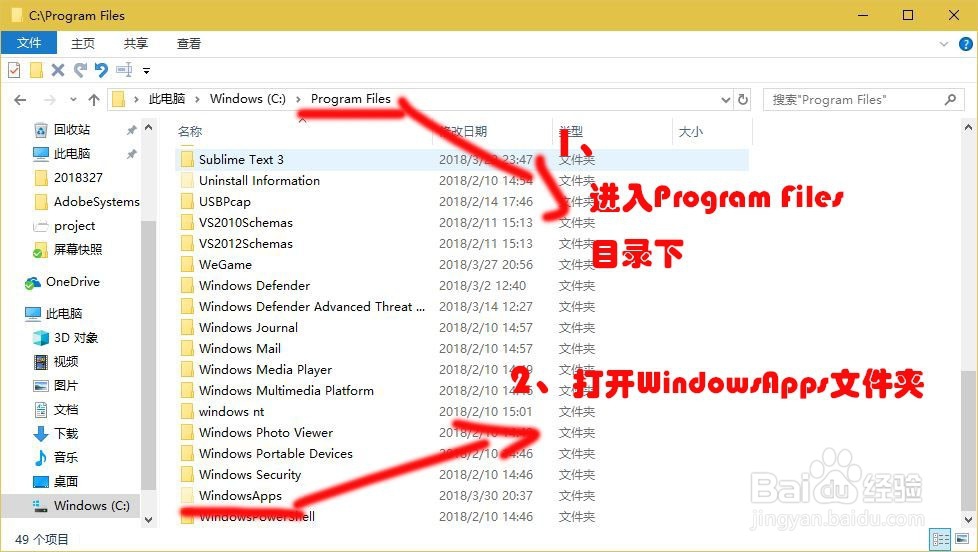This screenshot has height=552, width=978.
Task: Expand the ribbon with the chevron
Action: pos(944,44)
